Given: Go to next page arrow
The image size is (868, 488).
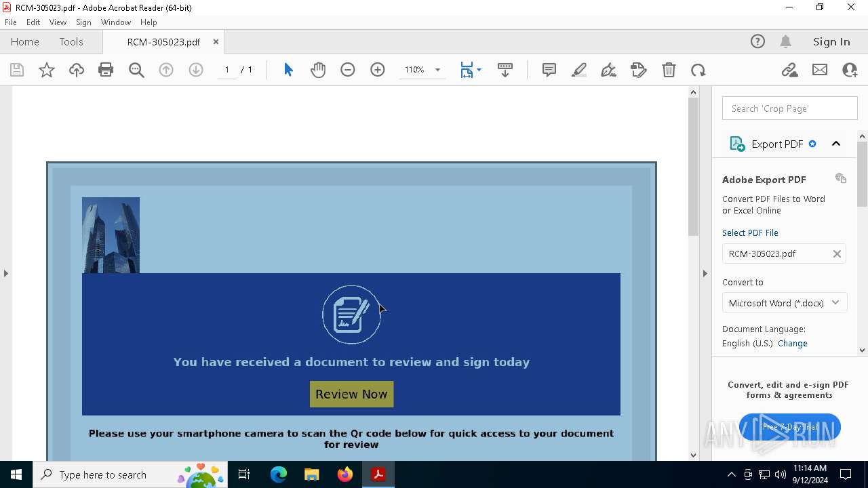Looking at the screenshot, I should [196, 70].
